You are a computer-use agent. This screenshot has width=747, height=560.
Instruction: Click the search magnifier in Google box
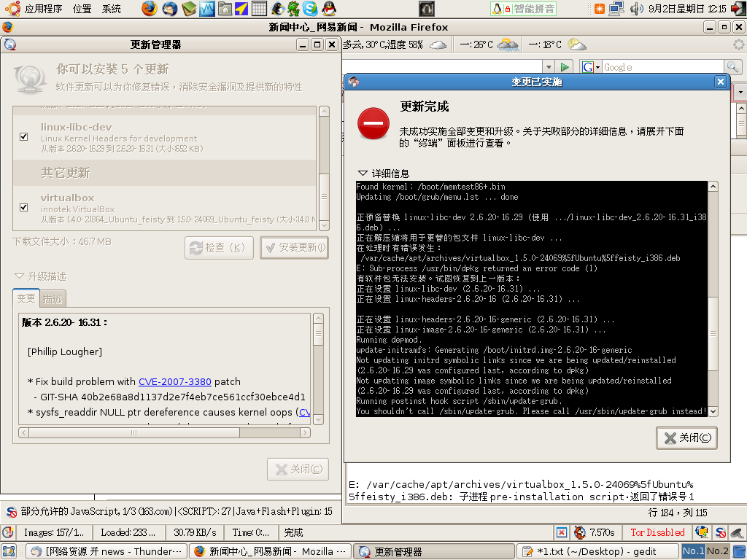(732, 67)
